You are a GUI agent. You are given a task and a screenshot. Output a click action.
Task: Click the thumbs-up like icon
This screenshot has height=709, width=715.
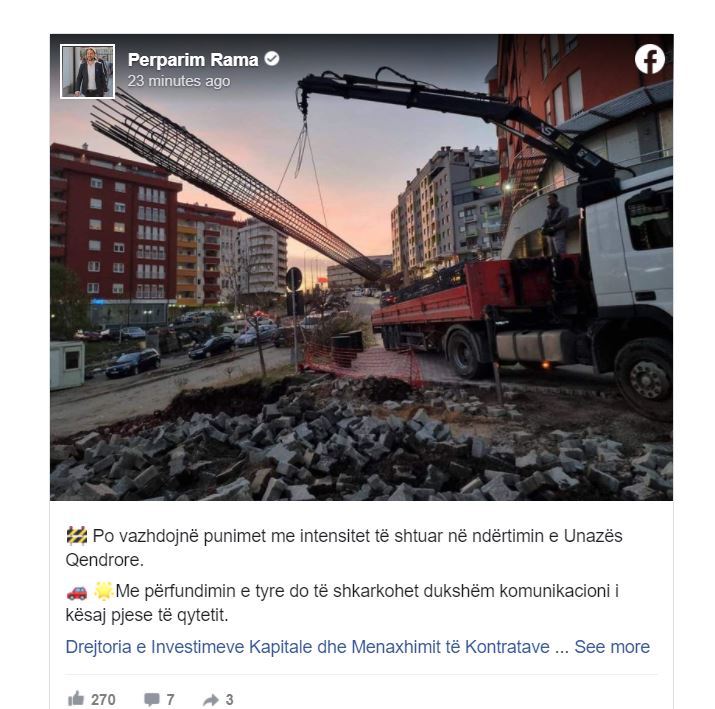pos(76,699)
